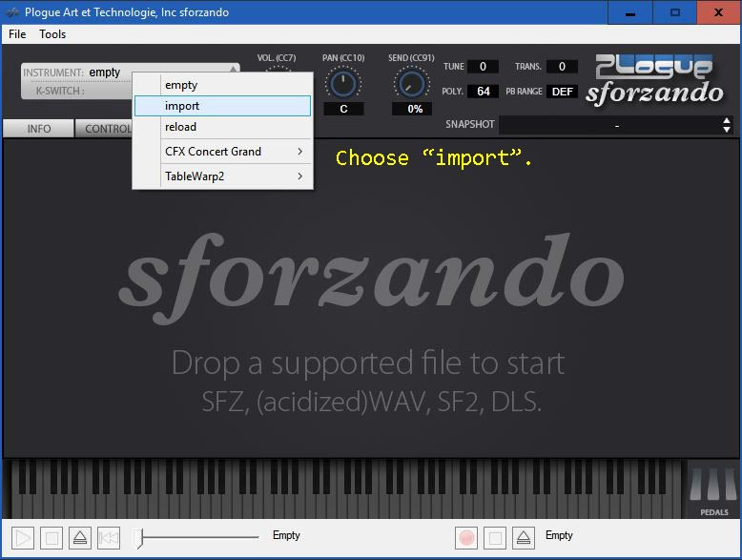Click the stop button next to record
This screenshot has height=560, width=742.
point(495,538)
